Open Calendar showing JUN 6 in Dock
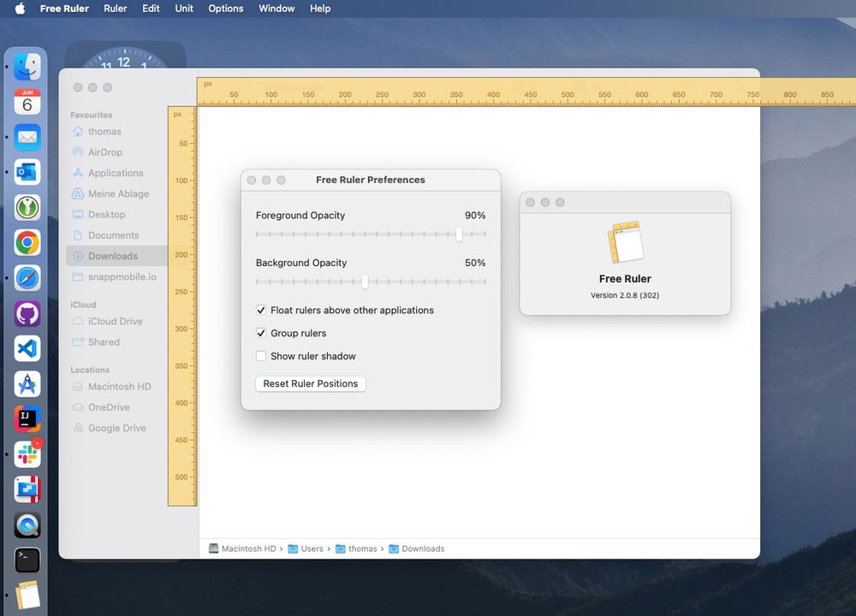The width and height of the screenshot is (856, 616). pyautogui.click(x=27, y=102)
